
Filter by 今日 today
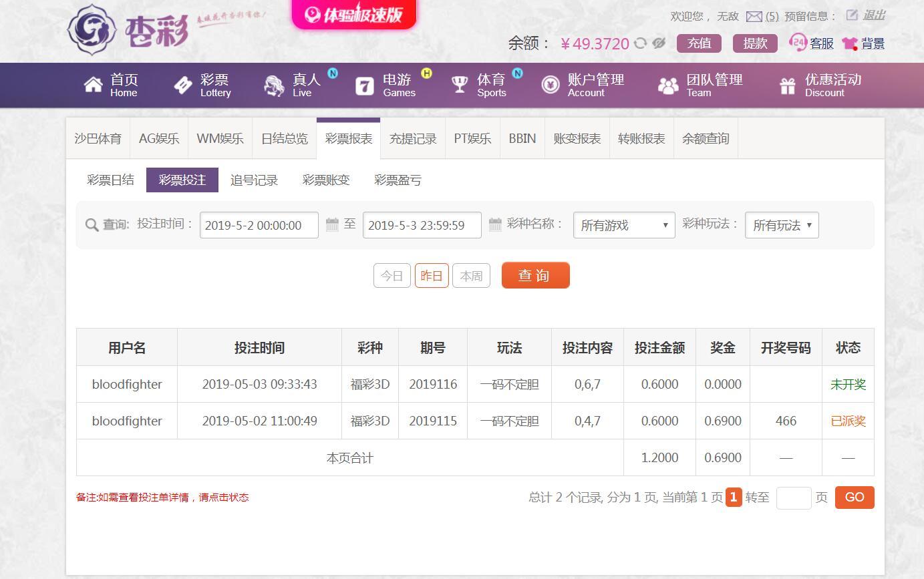pos(392,276)
